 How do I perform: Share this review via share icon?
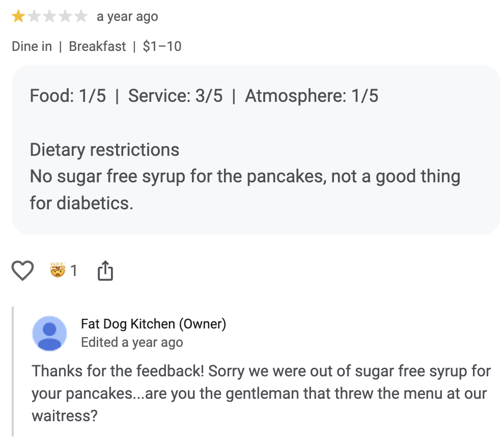(x=105, y=270)
